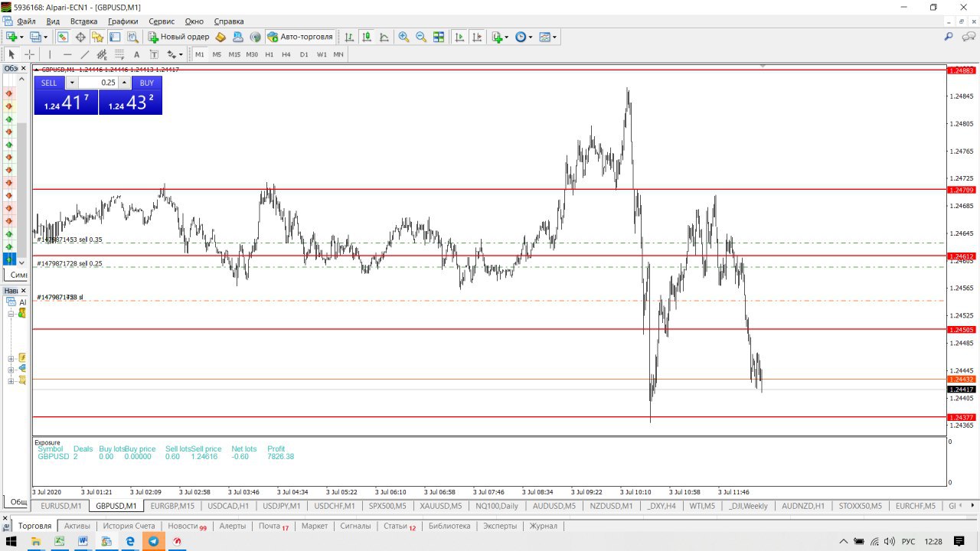Select the Fibonacci retracement tool
The width and height of the screenshot is (980, 551).
119,54
